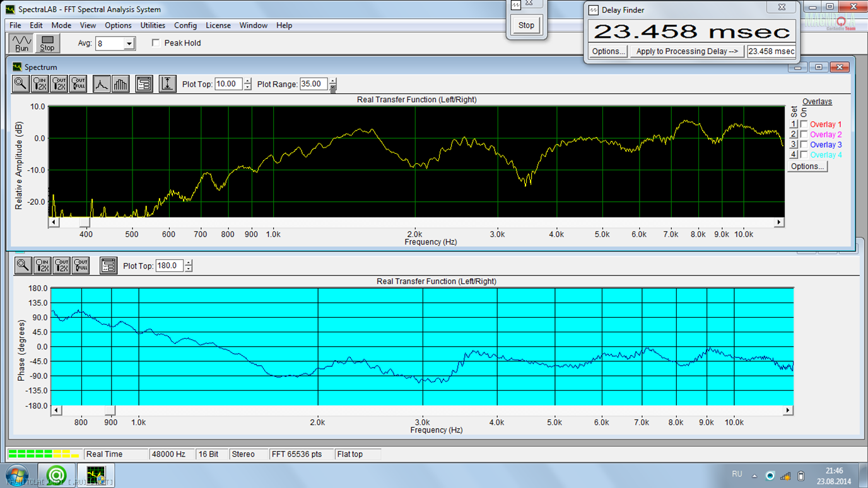Select the zoom magnifier tool in Spectrum window
868x488 pixels.
[x=21, y=84]
